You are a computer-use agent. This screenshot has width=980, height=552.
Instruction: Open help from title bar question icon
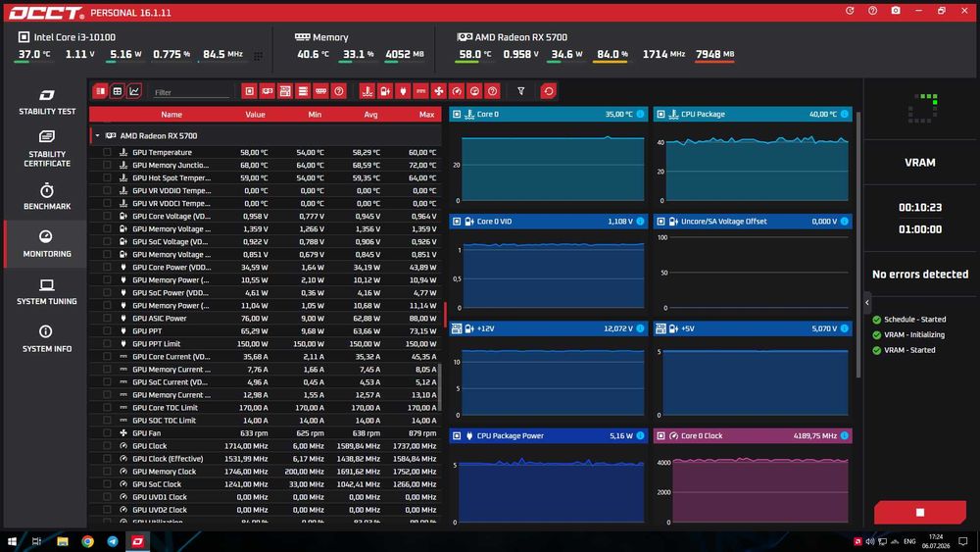tap(872, 11)
